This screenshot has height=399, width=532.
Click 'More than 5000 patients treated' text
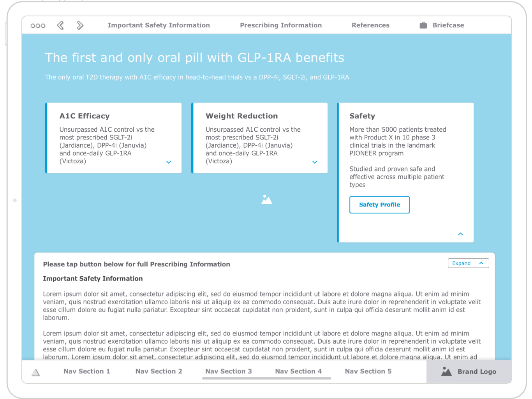398,141
